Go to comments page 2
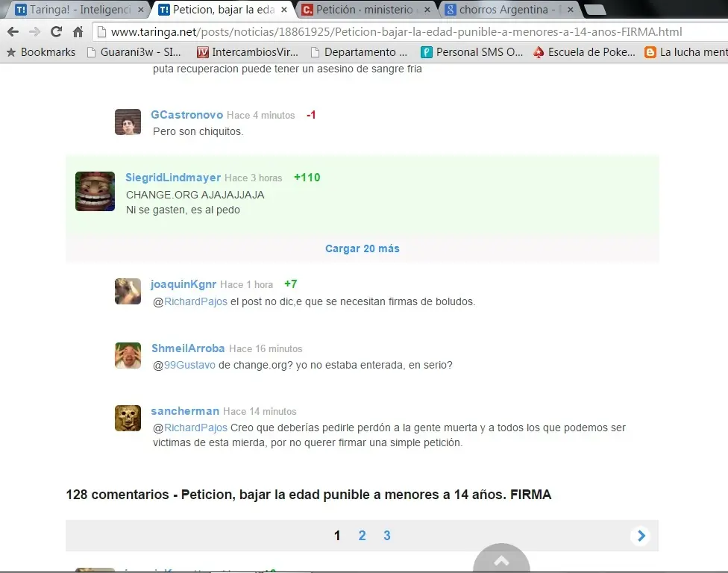This screenshot has height=573, width=728. [363, 536]
